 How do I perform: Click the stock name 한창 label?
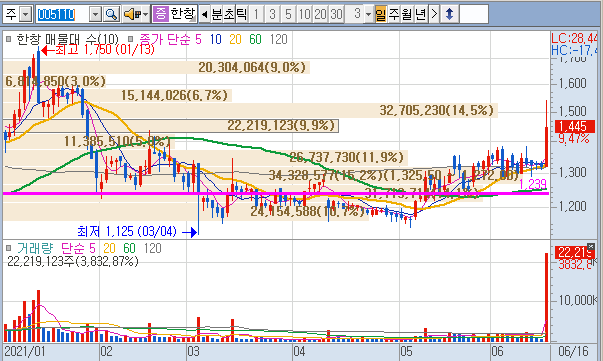pos(183,14)
